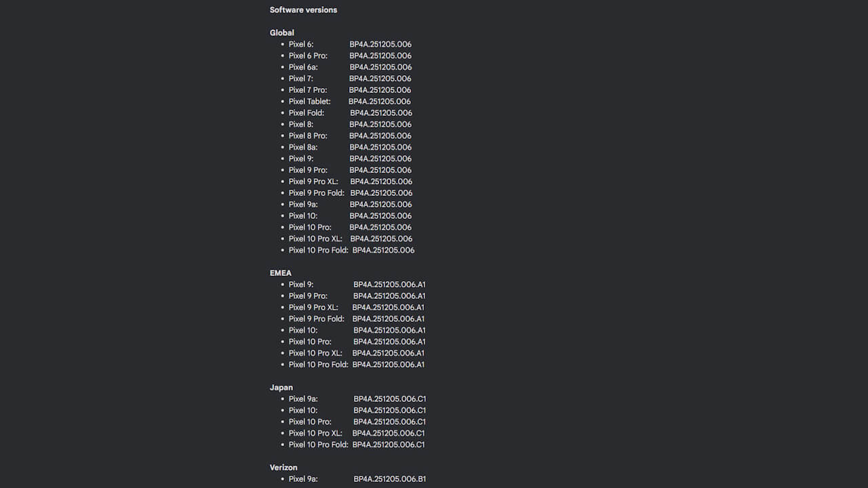This screenshot has width=868, height=488.
Task: Click Pixel 10 Pro Fold build under EMEA
Action: (x=388, y=365)
